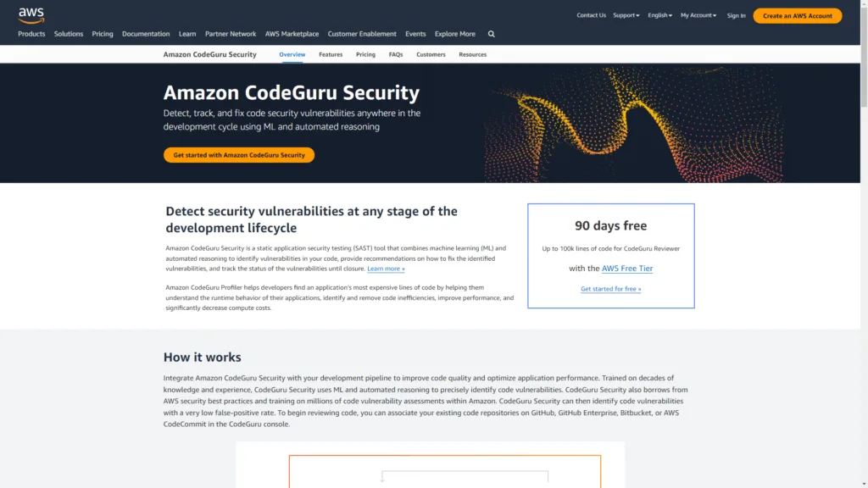The image size is (868, 488).
Task: Open the Products menu
Action: 31,34
